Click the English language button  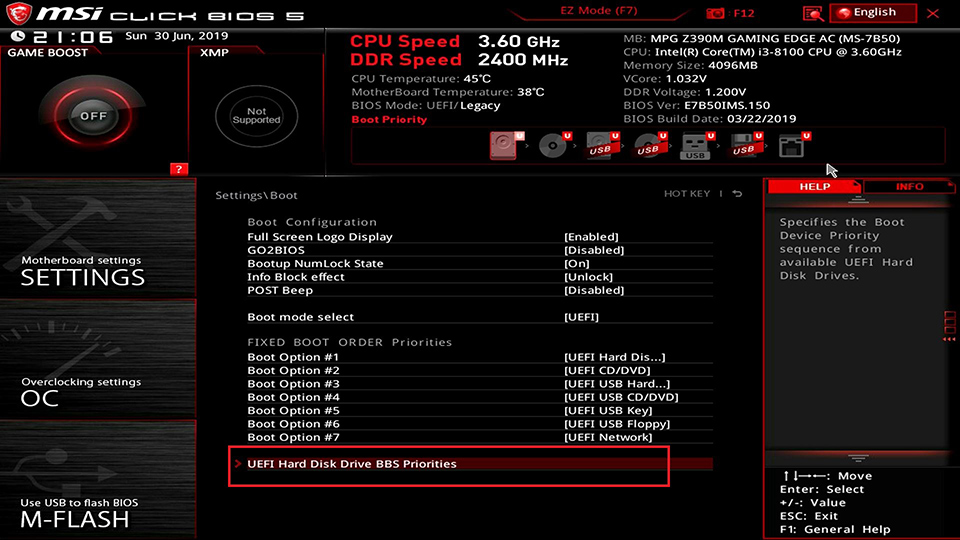[874, 13]
